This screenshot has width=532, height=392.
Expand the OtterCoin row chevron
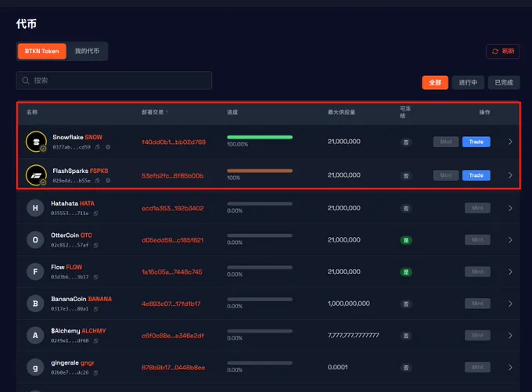[510, 240]
